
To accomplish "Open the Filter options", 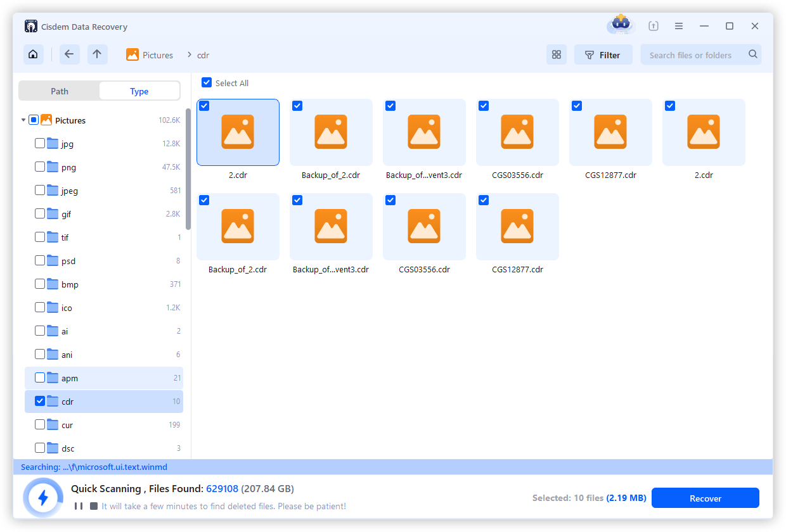I will point(603,54).
